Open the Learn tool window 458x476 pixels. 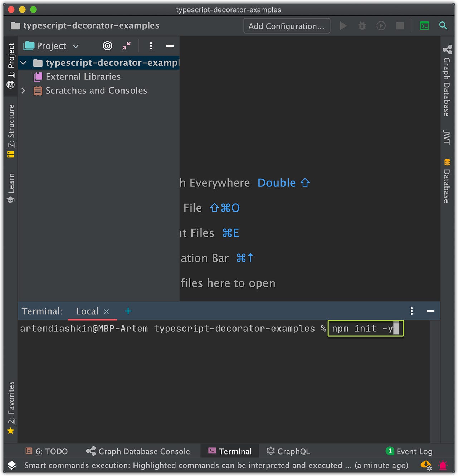[x=11, y=188]
